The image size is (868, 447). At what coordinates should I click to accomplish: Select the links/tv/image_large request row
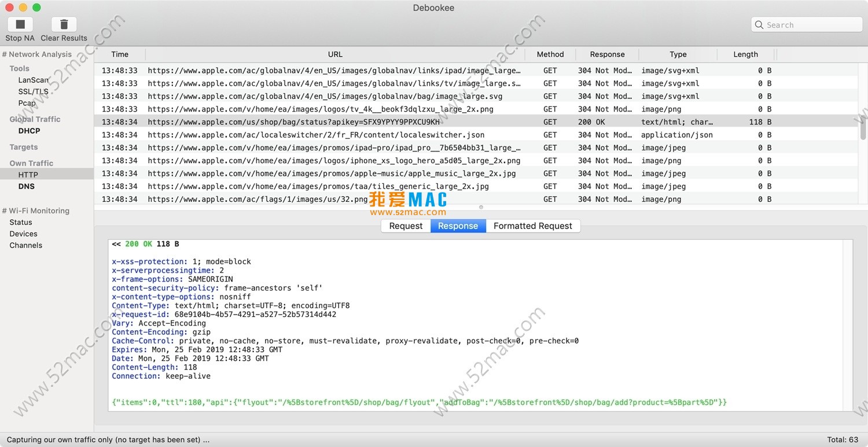point(477,83)
